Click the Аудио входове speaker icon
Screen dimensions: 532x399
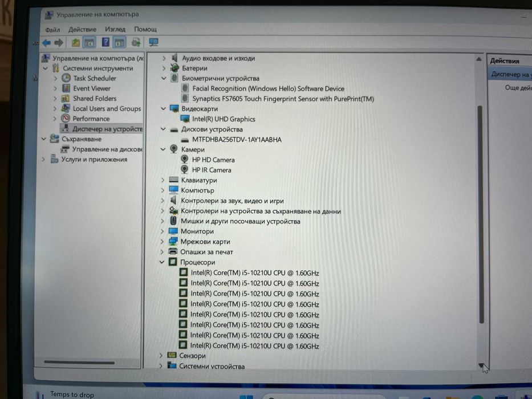point(174,58)
